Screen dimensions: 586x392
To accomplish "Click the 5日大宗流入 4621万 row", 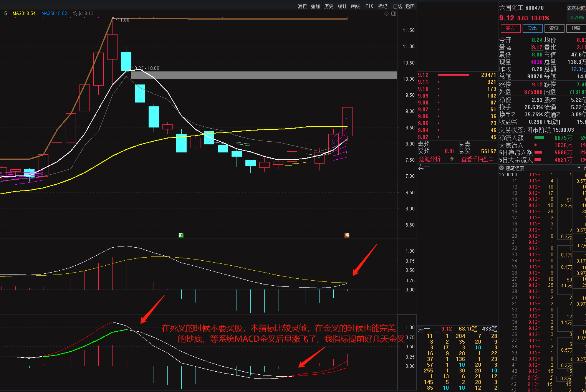I will click(x=542, y=160).
